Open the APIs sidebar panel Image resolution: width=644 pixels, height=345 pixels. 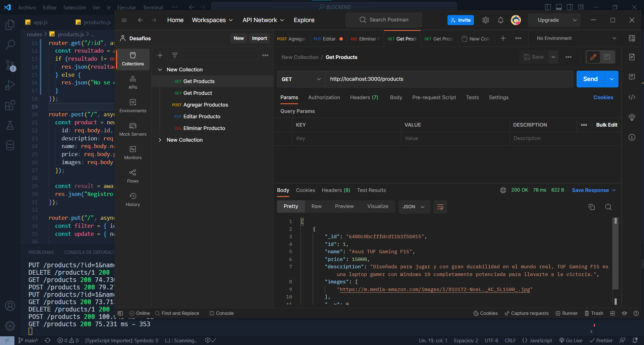point(133,82)
